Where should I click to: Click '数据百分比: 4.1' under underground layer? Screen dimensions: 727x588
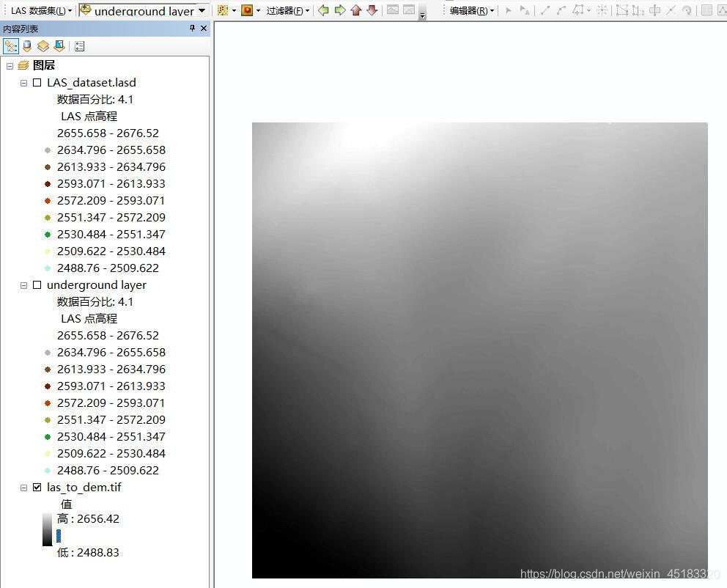point(95,302)
